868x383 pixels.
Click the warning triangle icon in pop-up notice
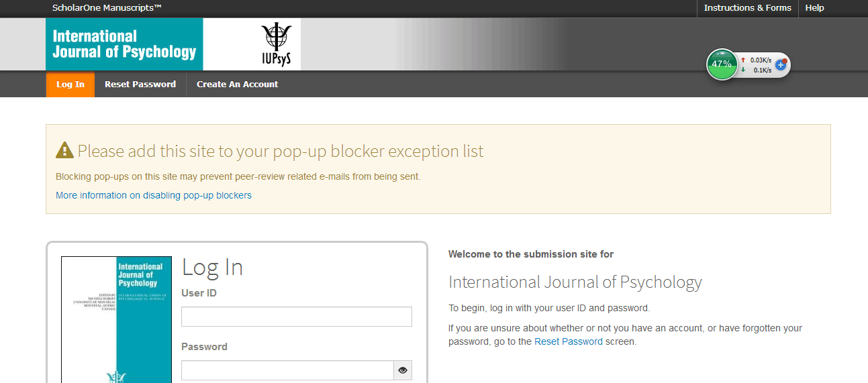64,150
